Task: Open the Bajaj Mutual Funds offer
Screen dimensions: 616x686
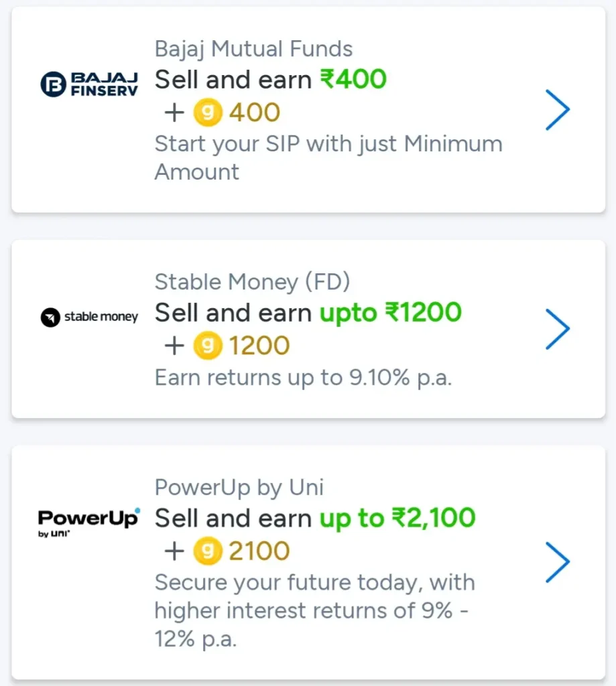Action: click(x=558, y=110)
